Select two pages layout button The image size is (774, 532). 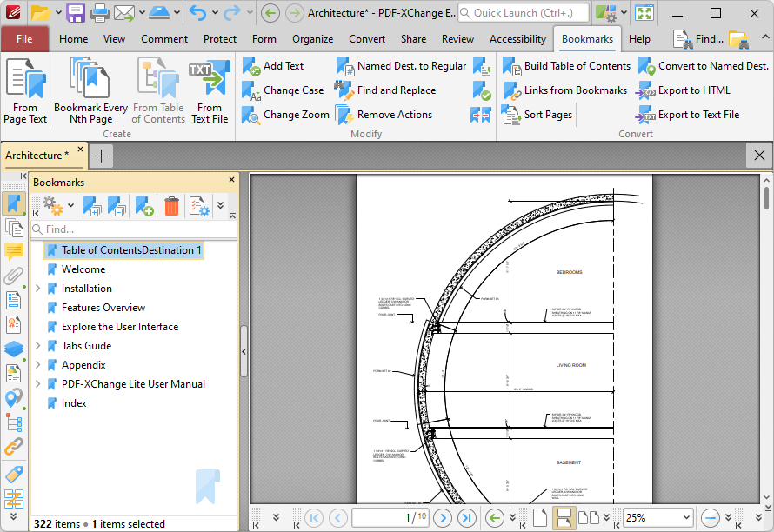pos(589,518)
